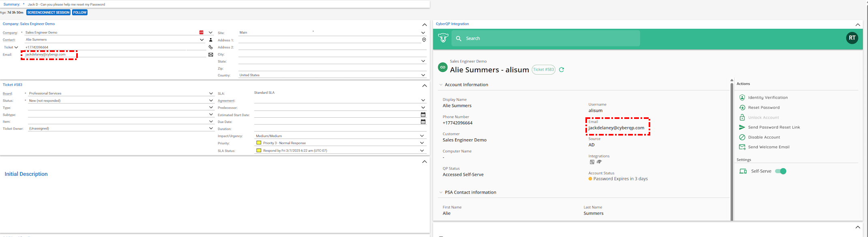Open the Agreement dropdown
Screen dimensions: 868x237
click(x=423, y=100)
